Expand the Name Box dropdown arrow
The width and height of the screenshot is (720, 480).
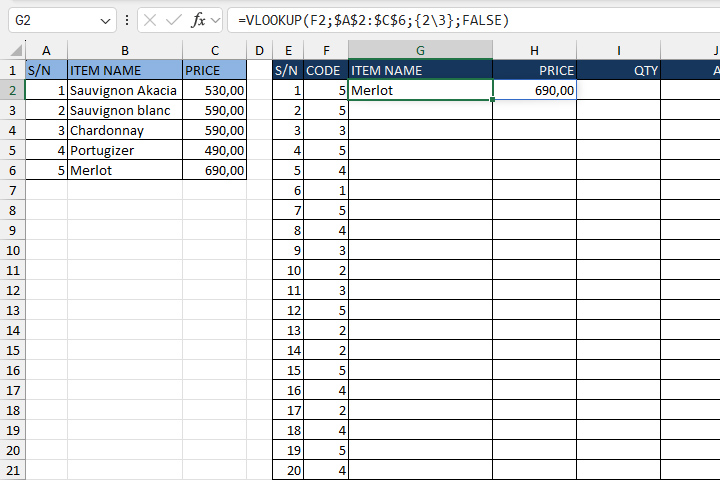[x=106, y=20]
